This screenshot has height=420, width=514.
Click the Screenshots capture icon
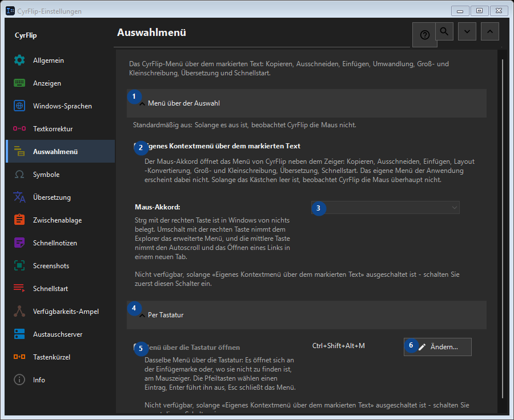(x=19, y=266)
